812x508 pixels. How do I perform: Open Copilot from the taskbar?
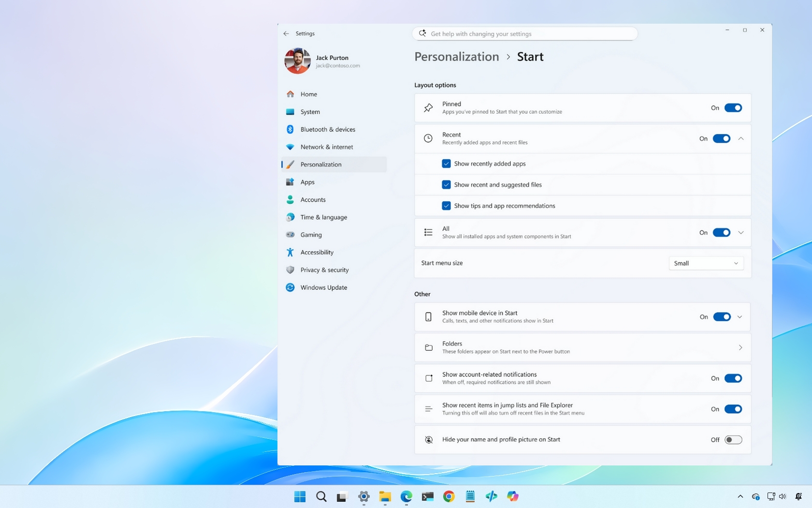pyautogui.click(x=513, y=496)
